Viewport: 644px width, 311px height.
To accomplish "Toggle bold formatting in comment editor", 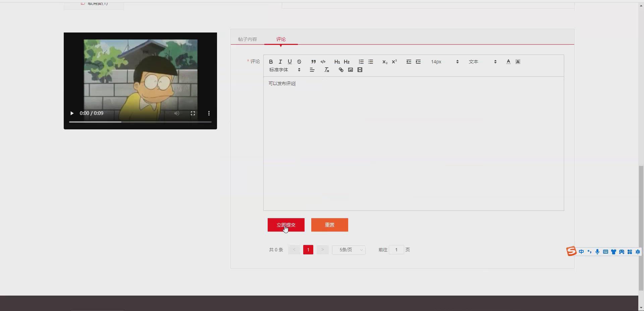I will (271, 62).
